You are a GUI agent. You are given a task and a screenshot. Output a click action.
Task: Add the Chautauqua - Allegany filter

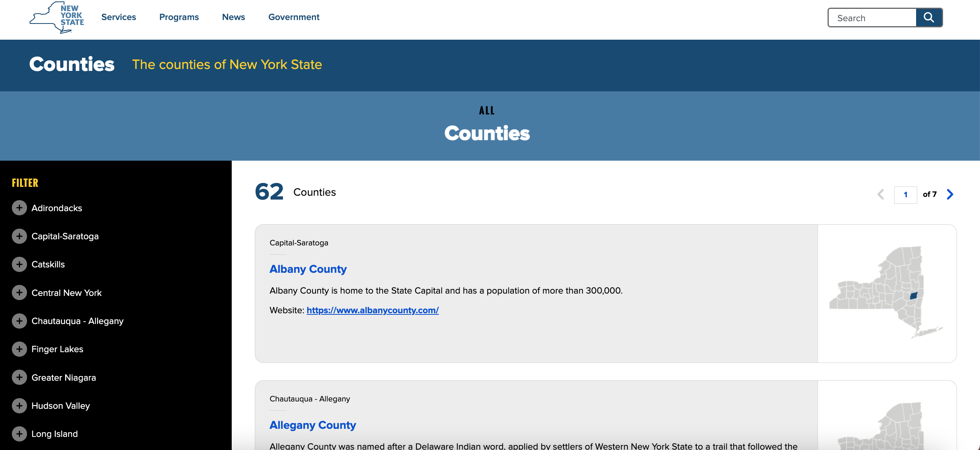(19, 321)
